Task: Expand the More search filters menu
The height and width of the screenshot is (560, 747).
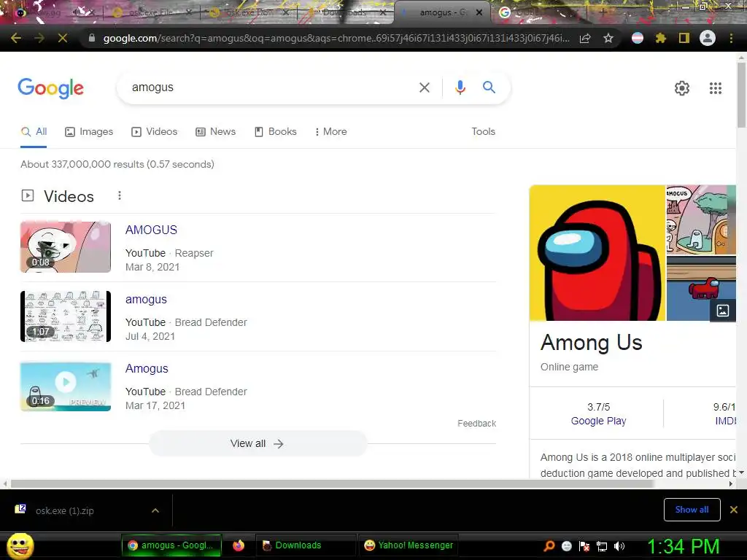Action: pyautogui.click(x=330, y=131)
